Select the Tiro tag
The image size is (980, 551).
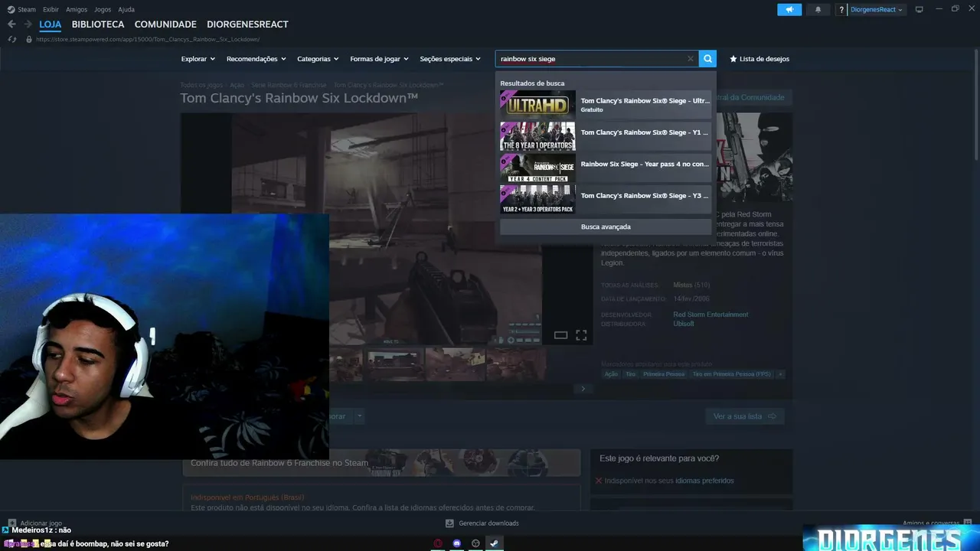coord(630,374)
